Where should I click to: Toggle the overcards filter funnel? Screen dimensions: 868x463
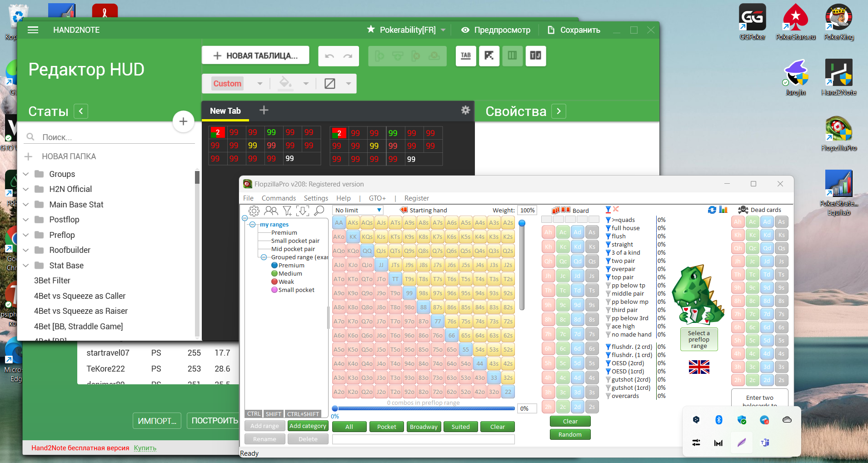(608, 396)
